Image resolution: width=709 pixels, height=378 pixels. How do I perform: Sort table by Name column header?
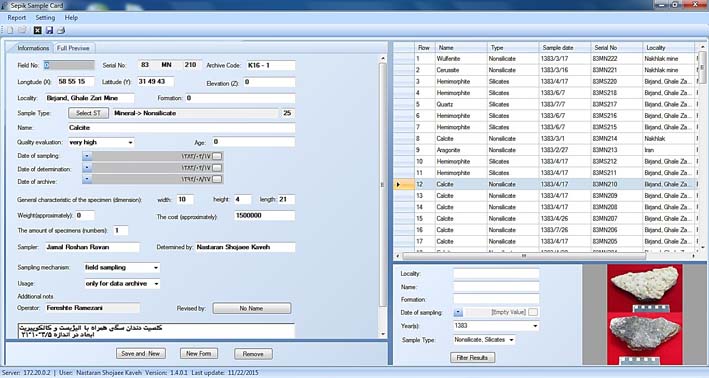pyautogui.click(x=461, y=47)
